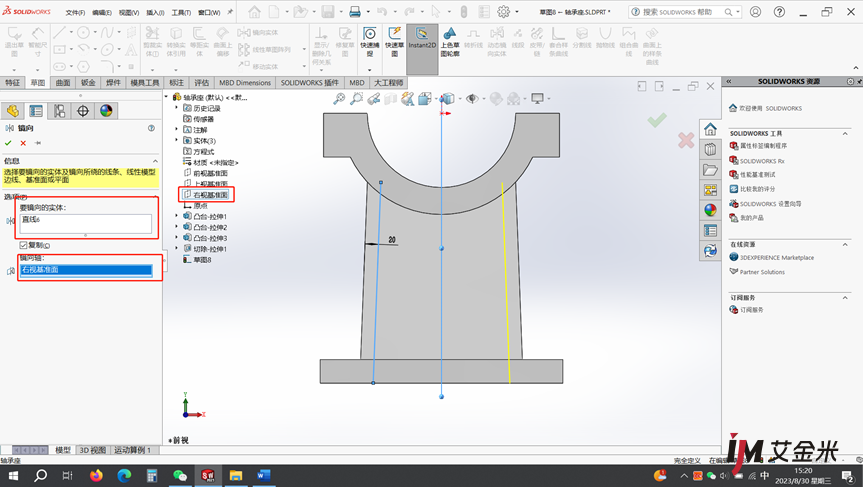Collapse the 信息 message section
The height and width of the screenshot is (487, 863).
click(x=155, y=161)
